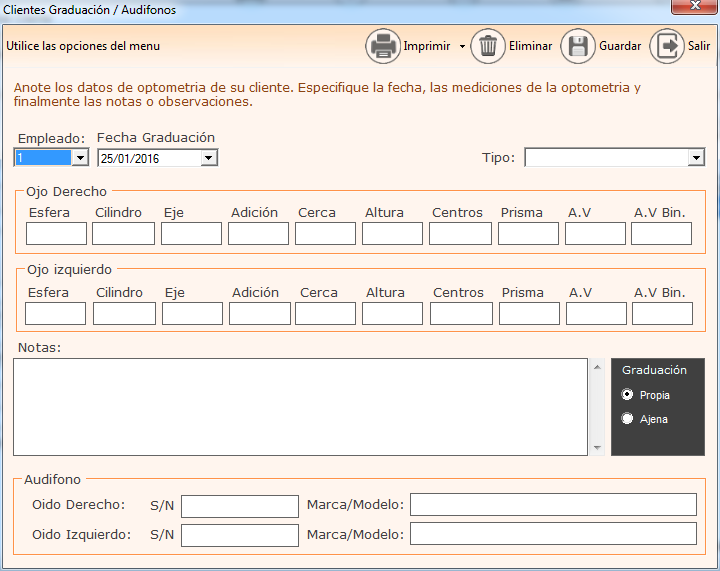Open the Fecha Graduación date picker arrow
The height and width of the screenshot is (571, 720).
208,158
